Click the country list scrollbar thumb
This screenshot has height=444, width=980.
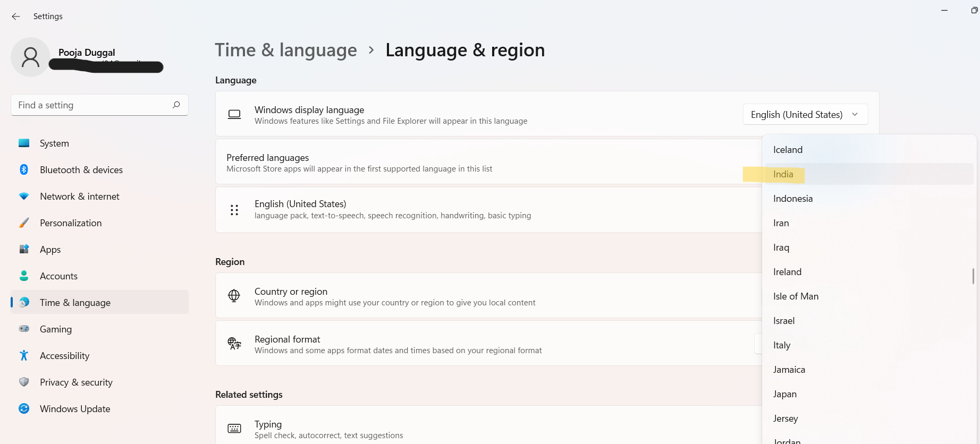pyautogui.click(x=973, y=276)
